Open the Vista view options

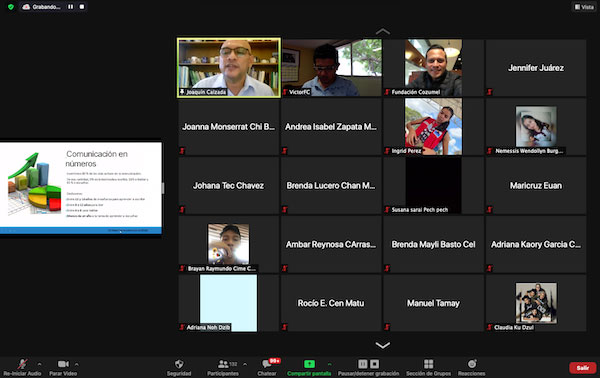tap(584, 7)
